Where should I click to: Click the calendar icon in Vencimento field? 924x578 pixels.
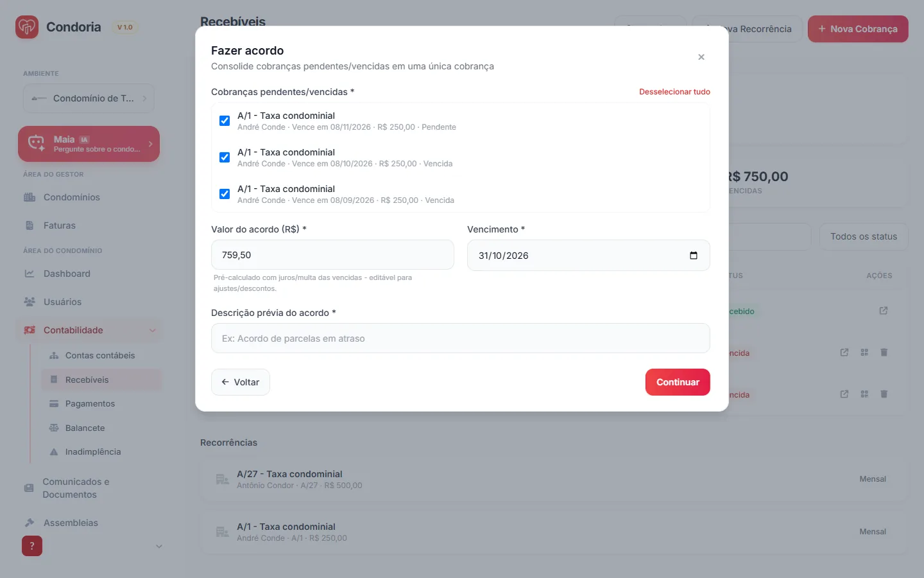coord(693,256)
